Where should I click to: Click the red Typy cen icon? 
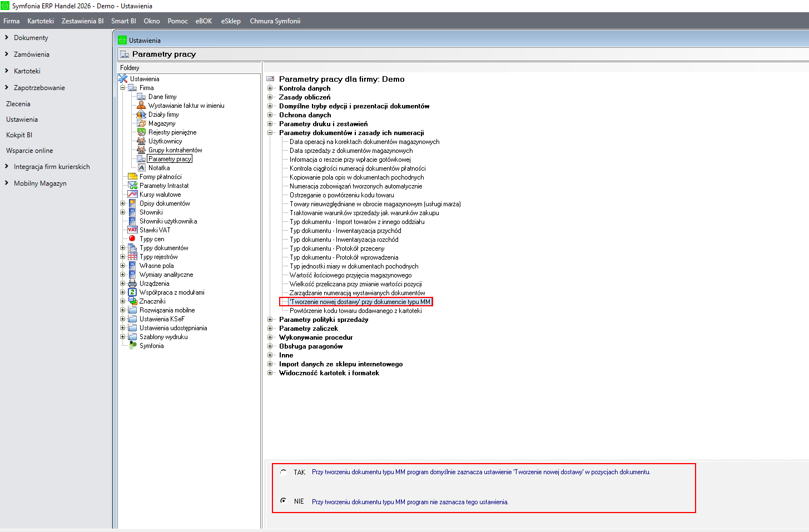pyautogui.click(x=132, y=239)
